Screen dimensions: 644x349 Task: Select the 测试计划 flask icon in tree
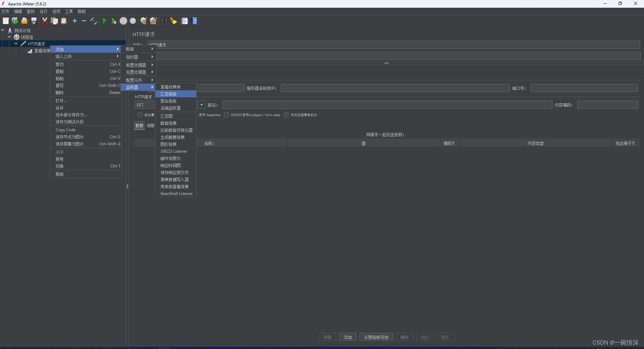pos(10,30)
